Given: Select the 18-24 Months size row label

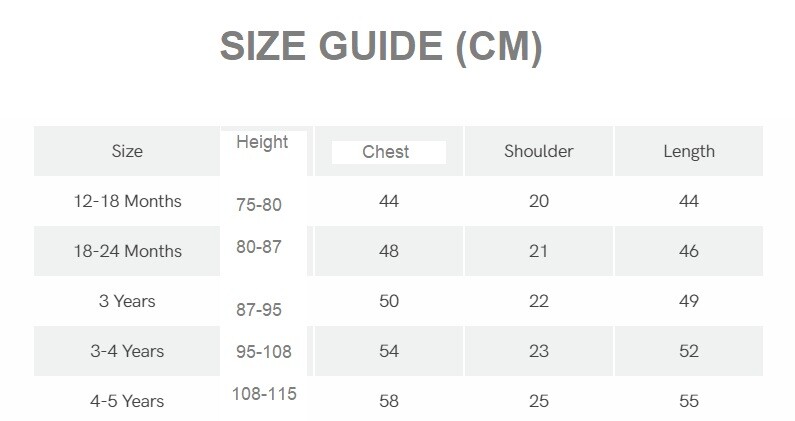Looking at the screenshot, I should point(127,251).
